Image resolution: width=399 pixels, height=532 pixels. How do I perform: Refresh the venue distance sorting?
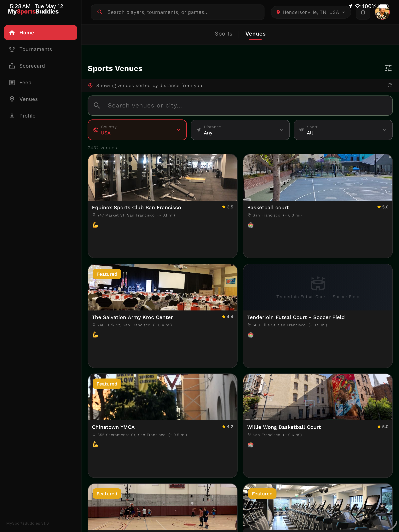point(390,85)
